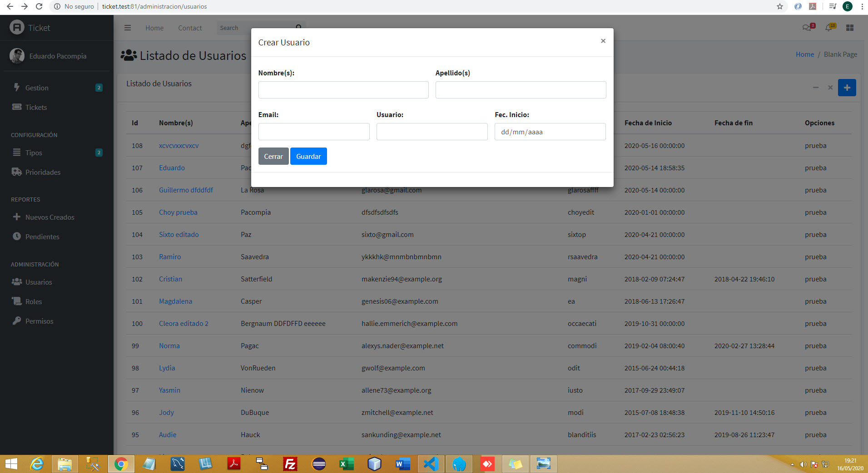Screen dimensions: 868x473
Task: Click the blue plus add-user button
Action: 847,88
